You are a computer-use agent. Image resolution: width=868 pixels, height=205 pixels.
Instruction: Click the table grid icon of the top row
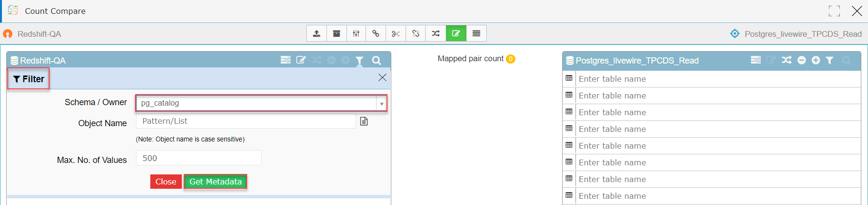[x=569, y=78]
